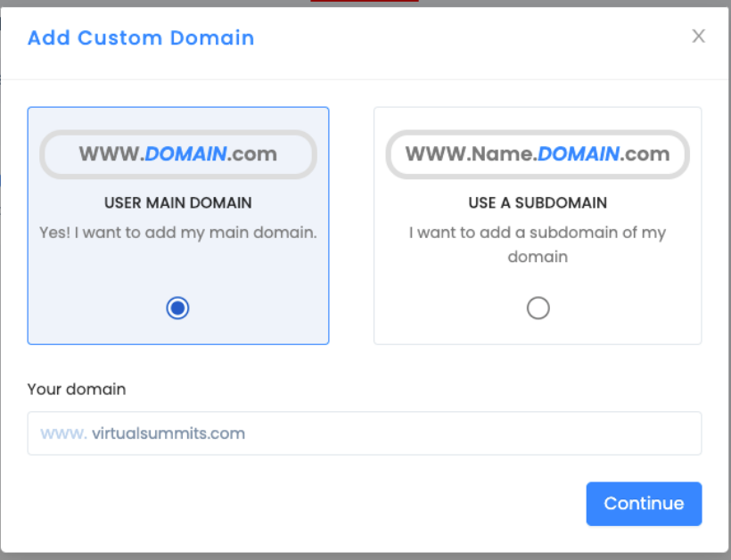
Task: Click the USE A SUBDOMAIN heading
Action: (x=538, y=202)
